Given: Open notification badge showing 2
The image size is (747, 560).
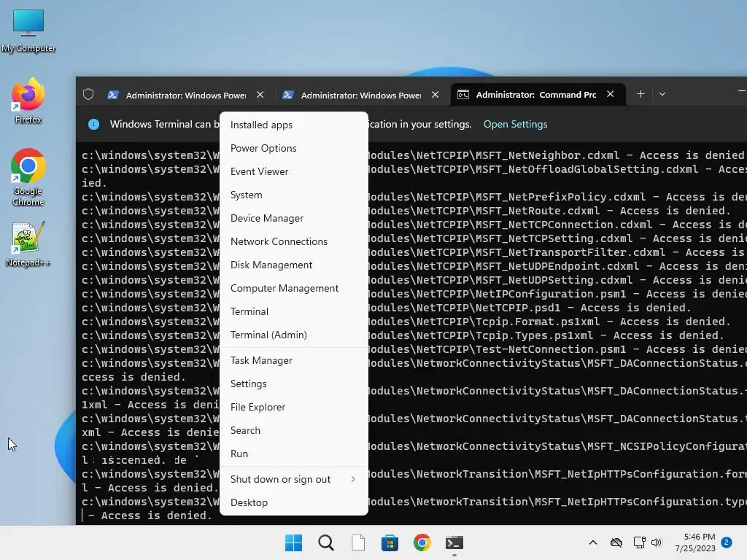Looking at the screenshot, I should click(727, 542).
